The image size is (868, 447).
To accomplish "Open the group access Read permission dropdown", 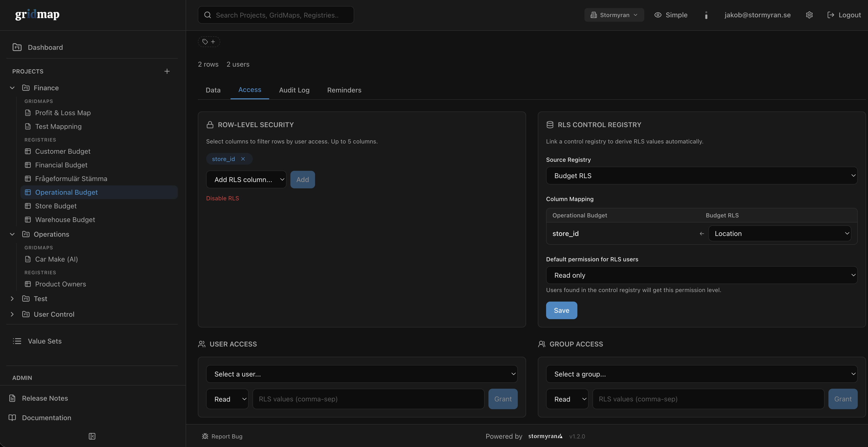I will tap(567, 399).
